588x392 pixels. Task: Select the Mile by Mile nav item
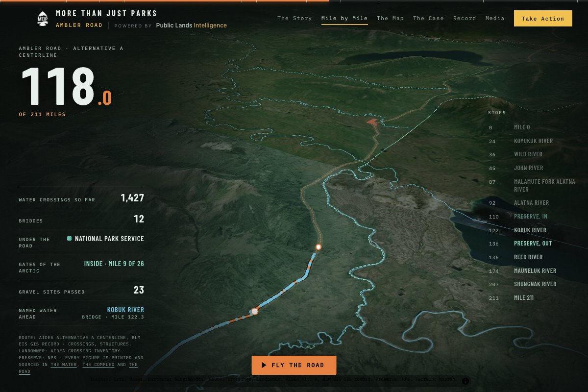(344, 18)
